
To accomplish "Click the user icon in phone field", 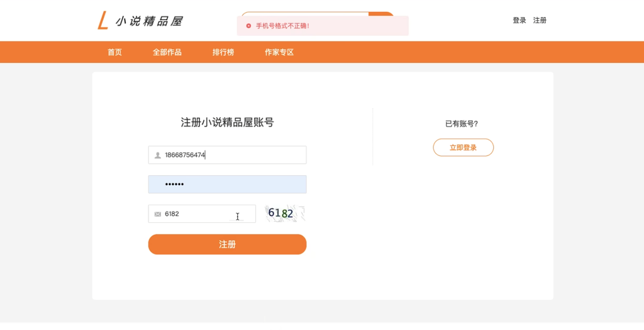I will (x=157, y=155).
